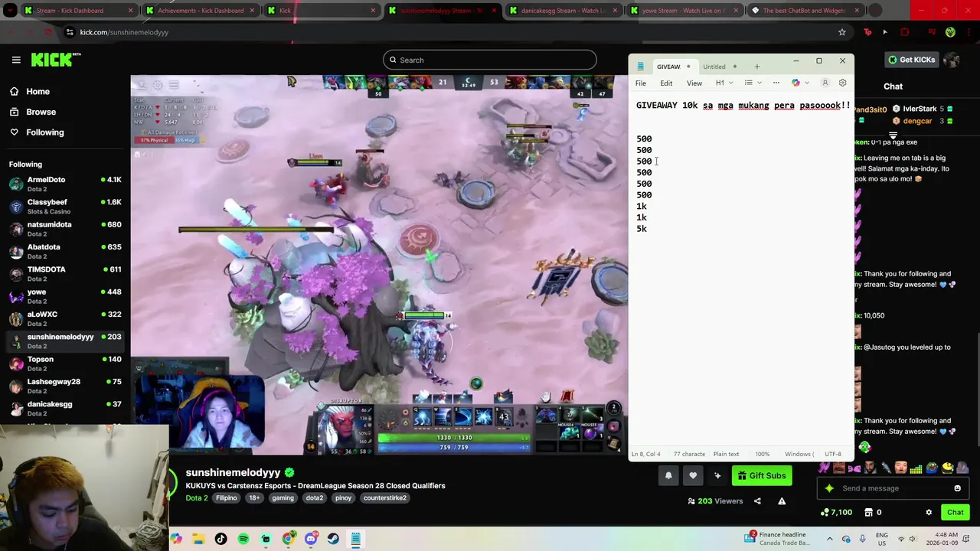Open the natsumidota channel in Following list
This screenshot has height=551, width=980.
[x=65, y=228]
